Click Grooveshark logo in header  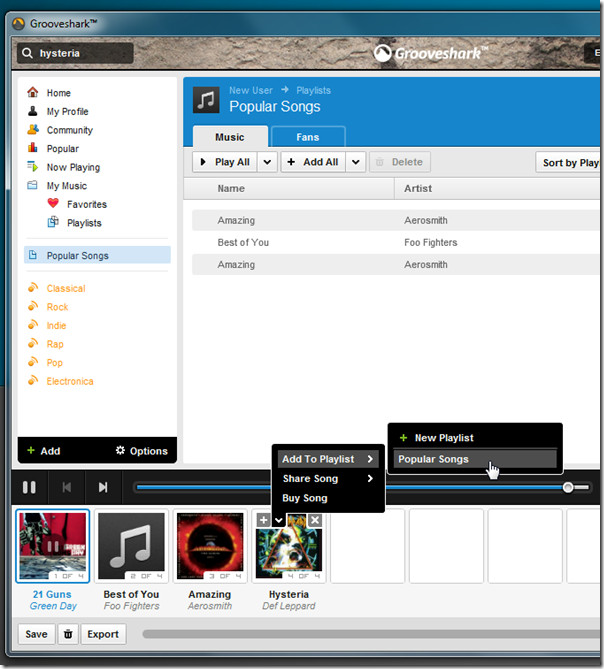click(431, 53)
